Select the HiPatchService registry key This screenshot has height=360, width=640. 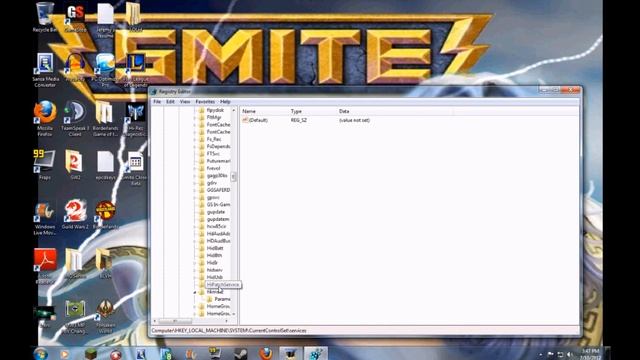[223, 284]
